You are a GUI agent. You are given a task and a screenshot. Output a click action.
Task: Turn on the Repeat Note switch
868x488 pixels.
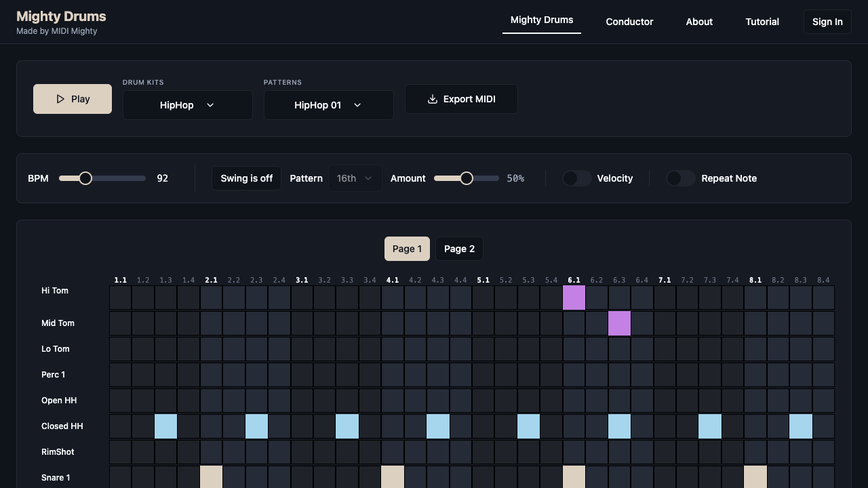click(681, 178)
